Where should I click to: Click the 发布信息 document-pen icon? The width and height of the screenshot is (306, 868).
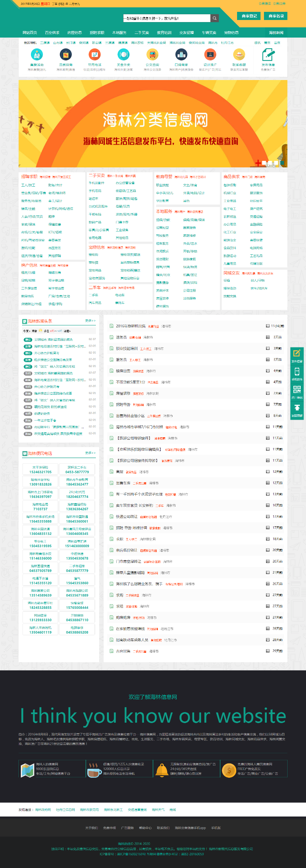point(268,54)
